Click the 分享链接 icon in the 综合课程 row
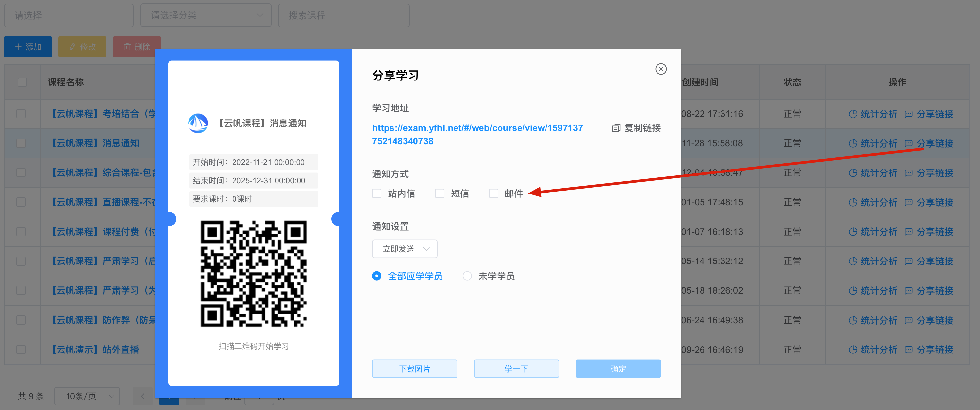Screen dimensions: 980x410 (x=908, y=173)
